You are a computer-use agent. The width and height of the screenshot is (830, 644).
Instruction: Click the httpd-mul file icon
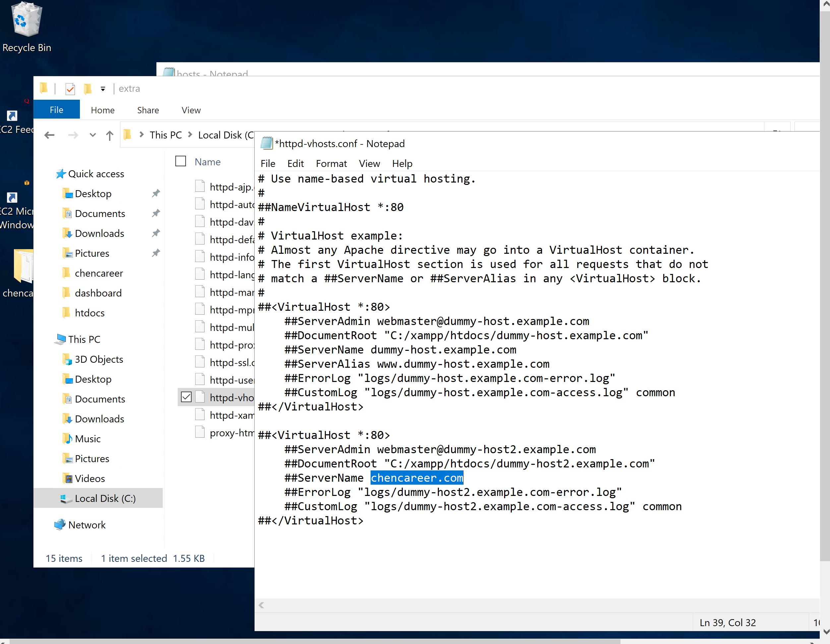(x=200, y=327)
